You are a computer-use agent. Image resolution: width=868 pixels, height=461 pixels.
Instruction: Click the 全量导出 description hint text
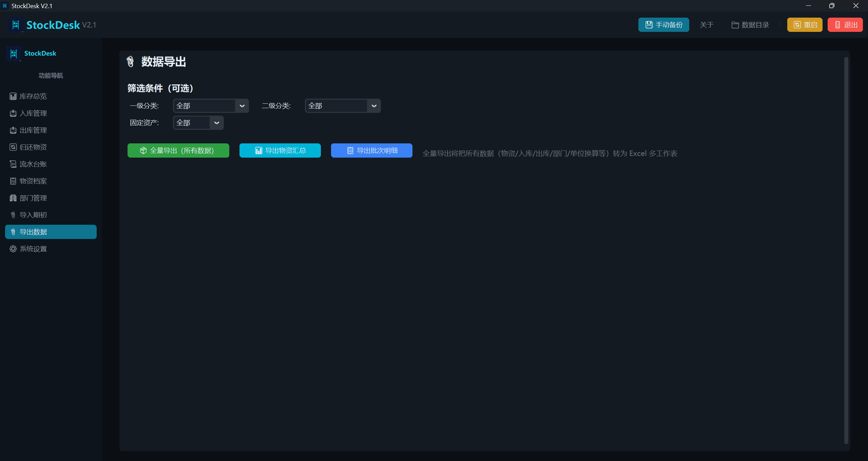[x=550, y=154]
